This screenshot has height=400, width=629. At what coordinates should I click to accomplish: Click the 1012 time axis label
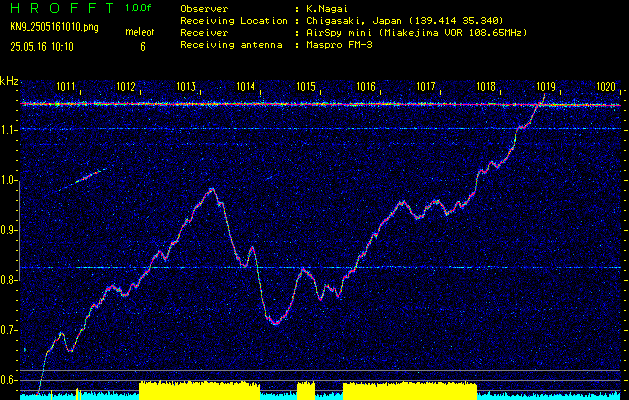pos(126,86)
